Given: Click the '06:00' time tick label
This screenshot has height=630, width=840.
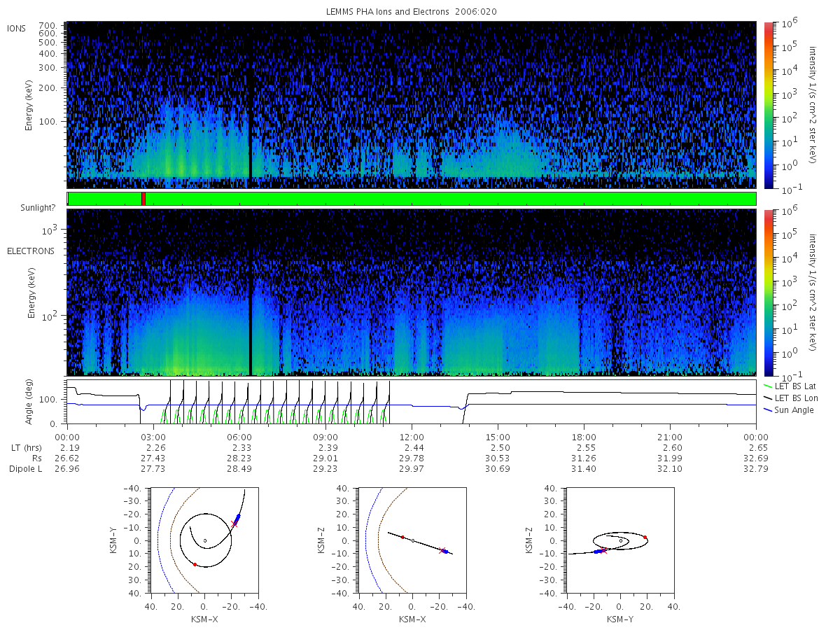Looking at the screenshot, I should [x=239, y=437].
